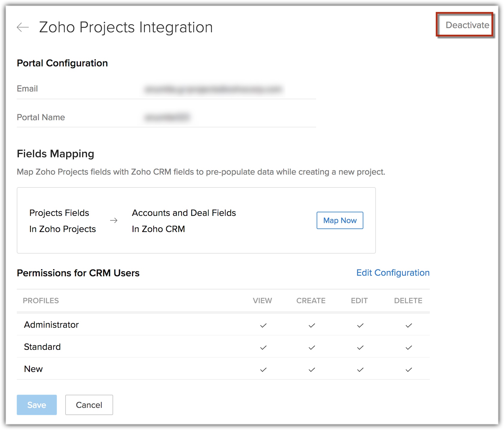Toggle New profile Create permission checkmark
This screenshot has height=430, width=504.
point(312,370)
